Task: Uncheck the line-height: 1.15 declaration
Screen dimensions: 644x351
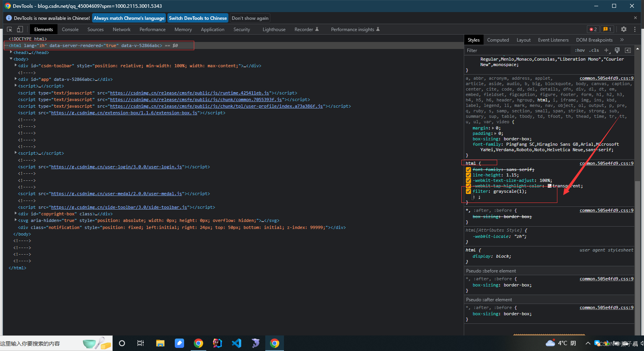Action: pyautogui.click(x=468, y=175)
